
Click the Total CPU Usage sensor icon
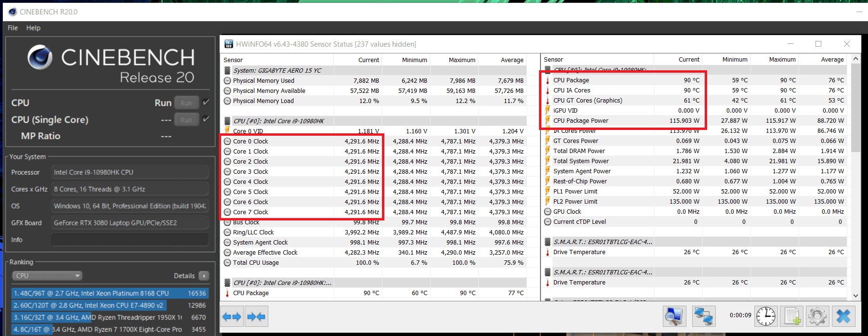pos(227,263)
